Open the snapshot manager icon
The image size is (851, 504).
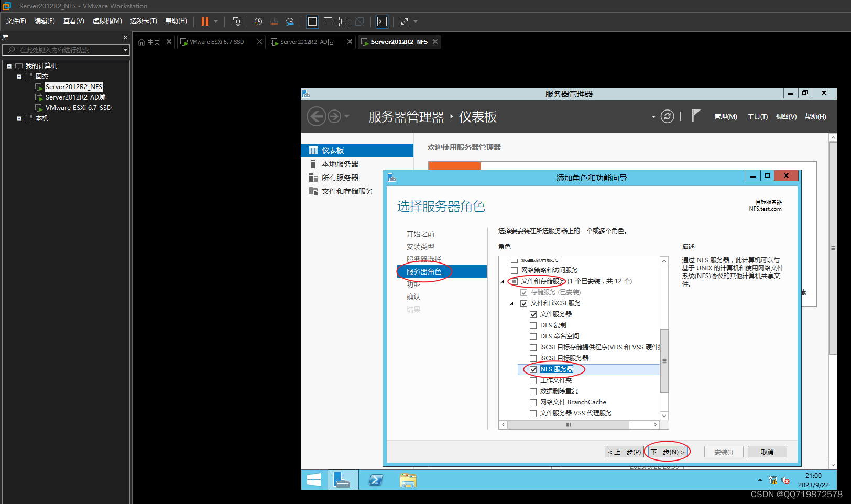(x=290, y=21)
